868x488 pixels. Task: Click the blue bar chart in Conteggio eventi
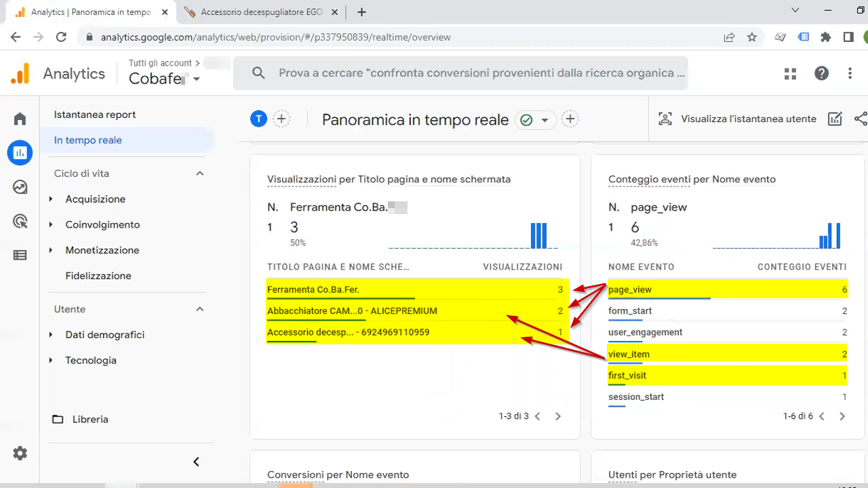[830, 235]
